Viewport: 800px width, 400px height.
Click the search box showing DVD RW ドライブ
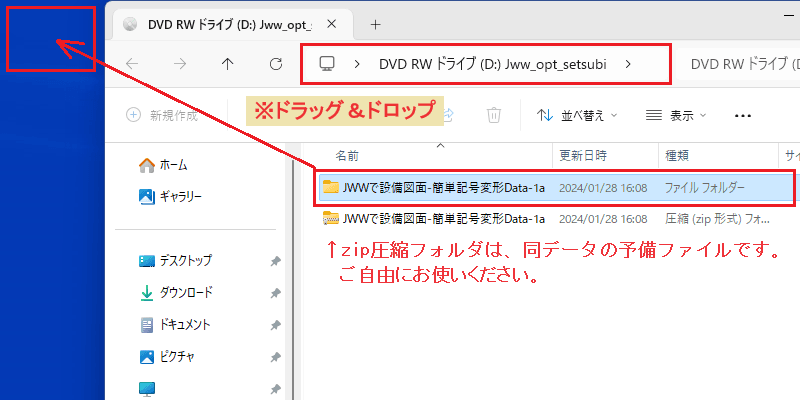739,64
